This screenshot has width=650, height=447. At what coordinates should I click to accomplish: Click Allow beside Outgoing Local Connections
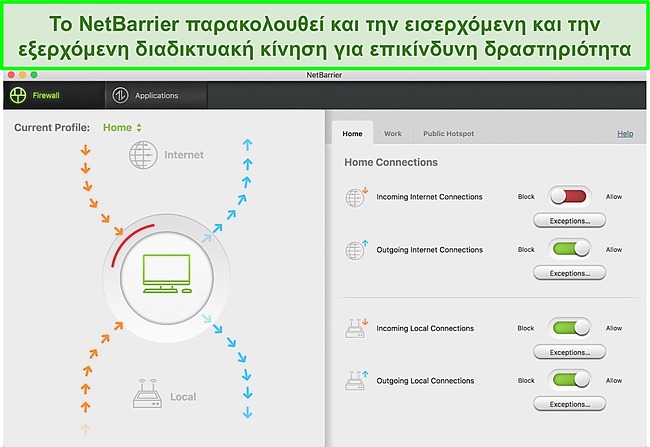point(614,380)
